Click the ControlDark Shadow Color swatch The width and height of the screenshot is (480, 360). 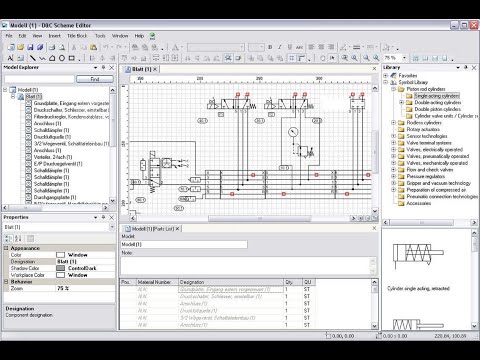[x=60, y=268]
